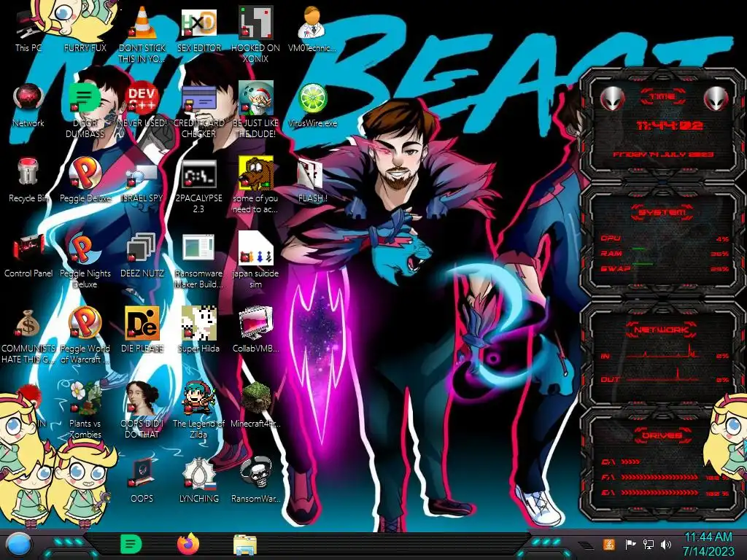This screenshot has width=747, height=560.
Task: Click the taskbar clock 11:44 AM
Action: 708,544
